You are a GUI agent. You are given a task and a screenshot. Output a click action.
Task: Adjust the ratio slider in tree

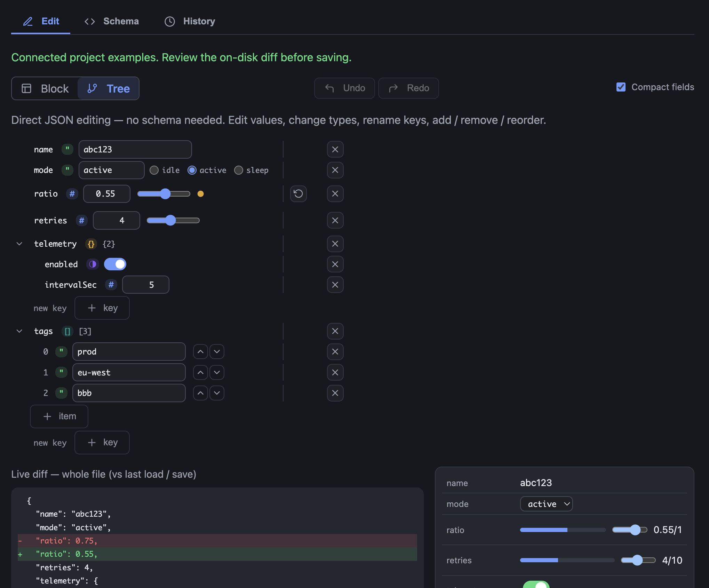164,194
